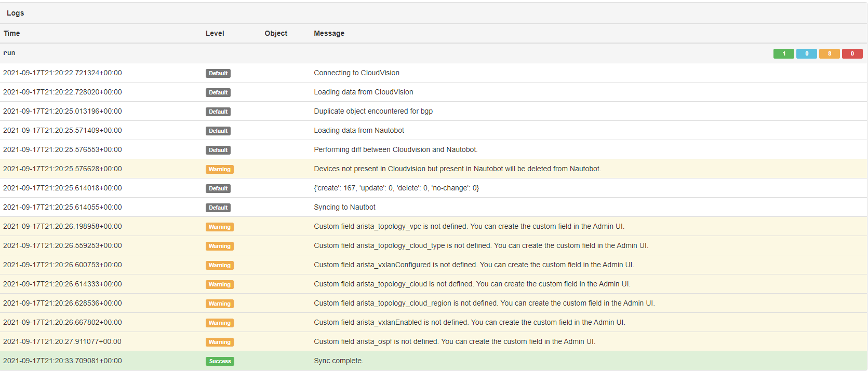This screenshot has width=868, height=372.
Task: Select timestamp 2021-09-17T21:20:22.728020+00:00
Action: coord(62,92)
